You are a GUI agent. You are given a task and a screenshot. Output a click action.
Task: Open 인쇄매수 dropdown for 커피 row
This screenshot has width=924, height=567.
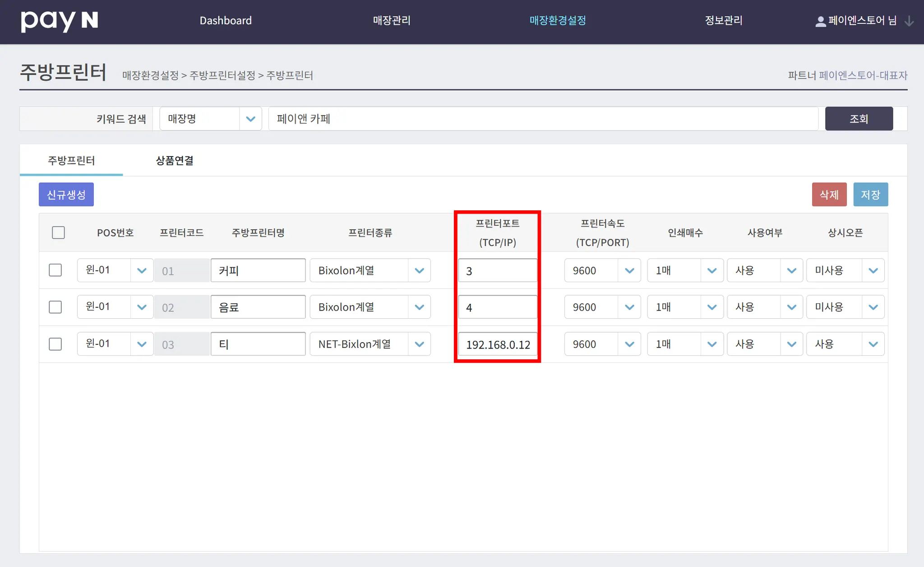coord(685,270)
